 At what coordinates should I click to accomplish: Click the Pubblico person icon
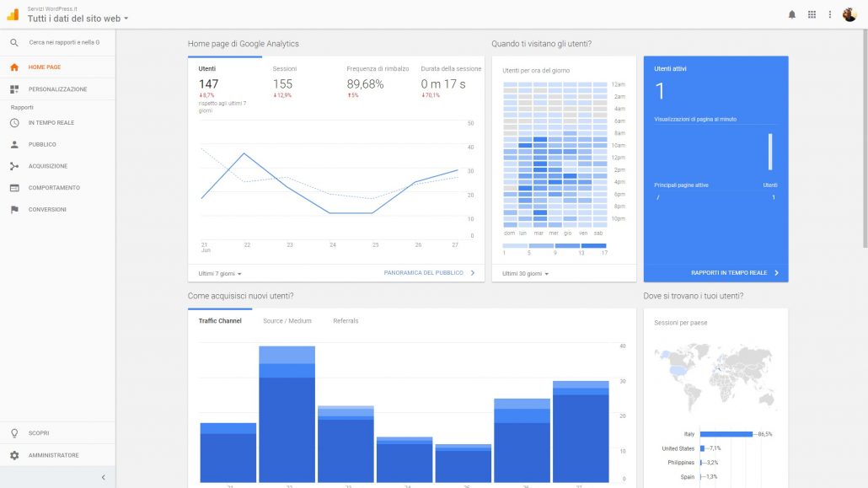coord(14,145)
